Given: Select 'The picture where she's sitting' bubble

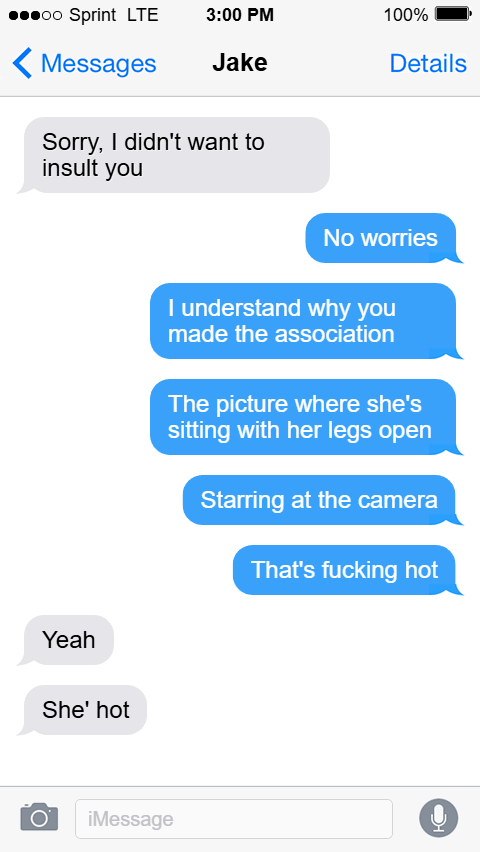Looking at the screenshot, I should tap(303, 417).
